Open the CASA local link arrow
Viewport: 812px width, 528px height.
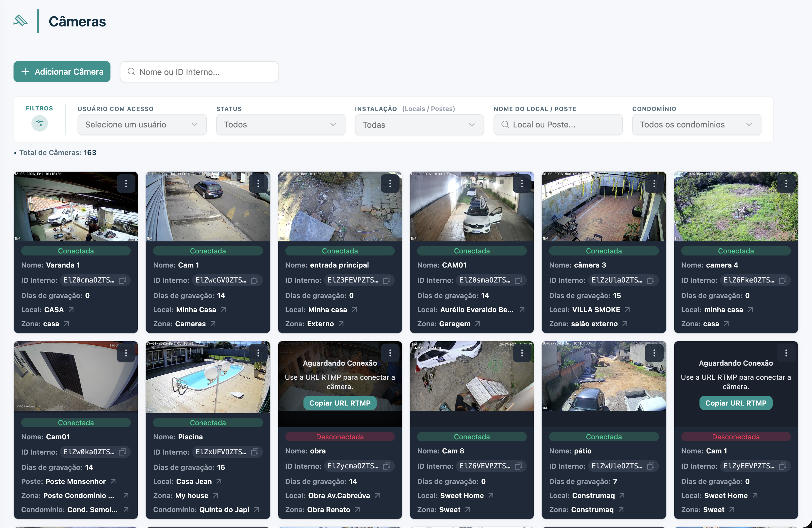[71, 309]
